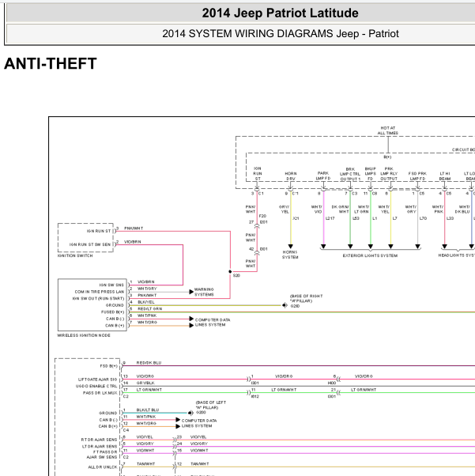
Task: Click the 'HOT AT ALL TIMES' label
Action: click(387, 130)
